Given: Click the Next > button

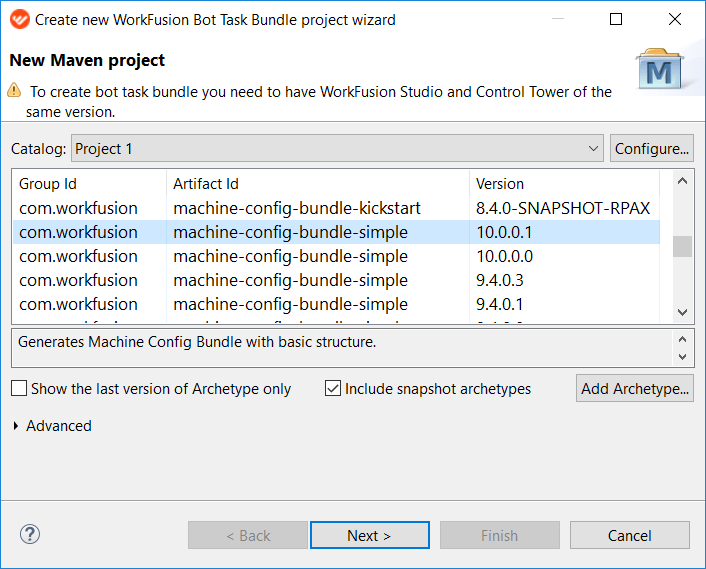Looking at the screenshot, I should (x=370, y=535).
